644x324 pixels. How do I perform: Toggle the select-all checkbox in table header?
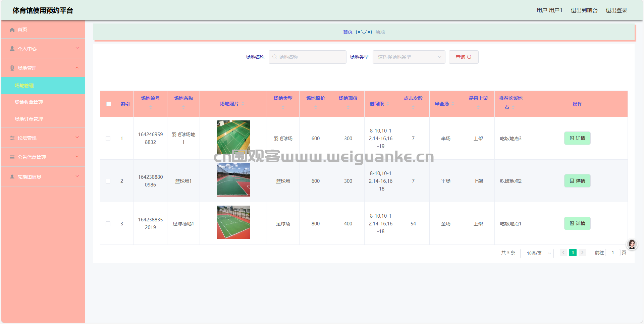(109, 104)
